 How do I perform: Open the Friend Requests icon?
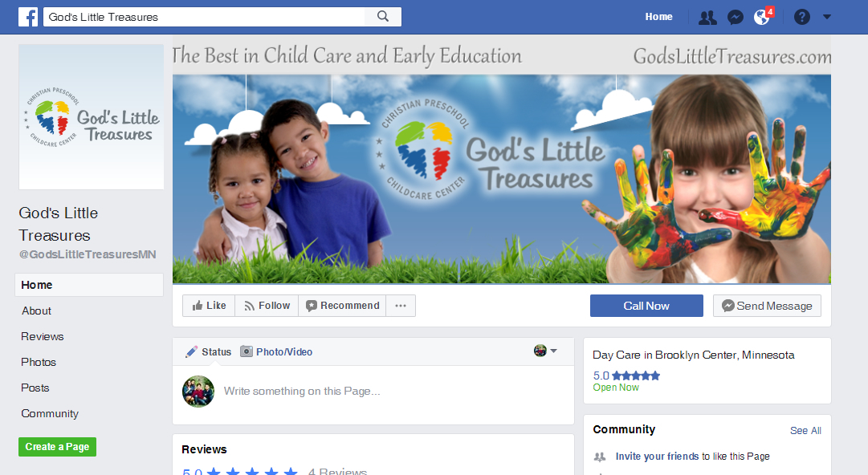[x=707, y=17]
